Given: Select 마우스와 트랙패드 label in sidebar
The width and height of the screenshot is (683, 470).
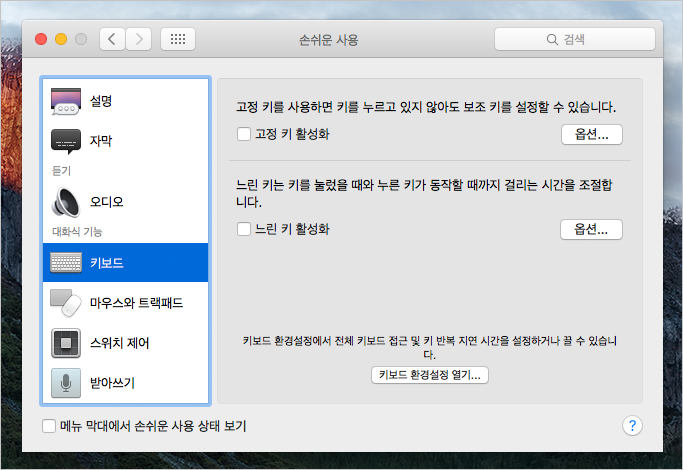Looking at the screenshot, I should click(x=136, y=303).
